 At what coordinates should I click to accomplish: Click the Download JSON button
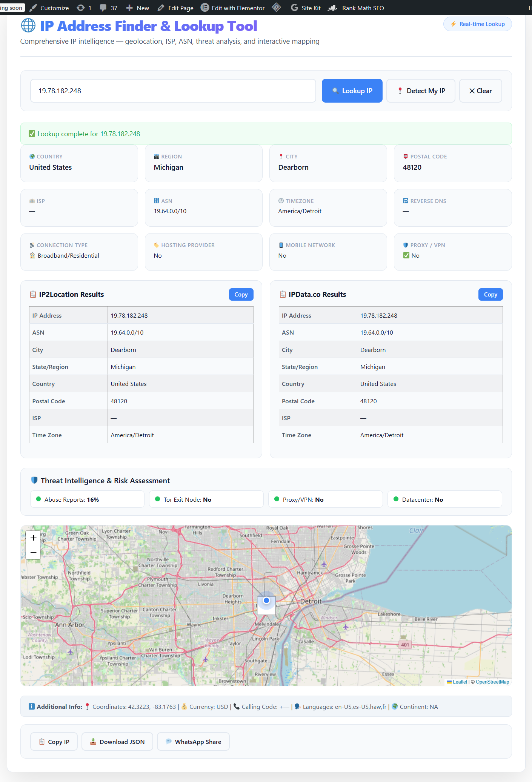pyautogui.click(x=117, y=742)
